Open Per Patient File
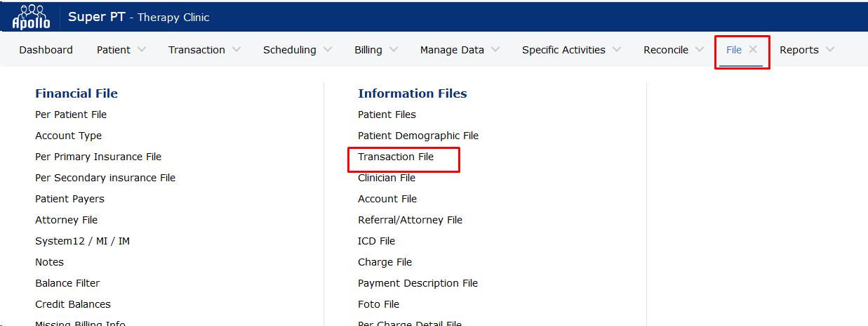Image resolution: width=868 pixels, height=326 pixels. 71,115
